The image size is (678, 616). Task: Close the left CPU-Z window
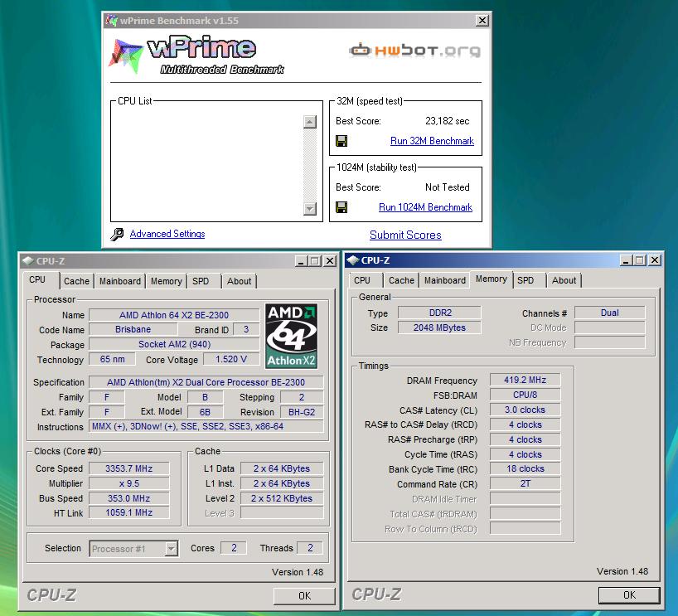[x=330, y=261]
